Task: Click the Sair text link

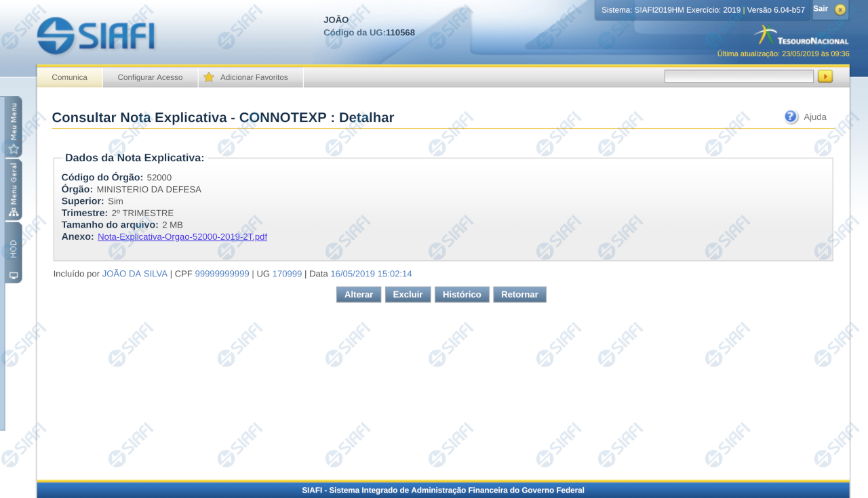Action: tap(821, 9)
